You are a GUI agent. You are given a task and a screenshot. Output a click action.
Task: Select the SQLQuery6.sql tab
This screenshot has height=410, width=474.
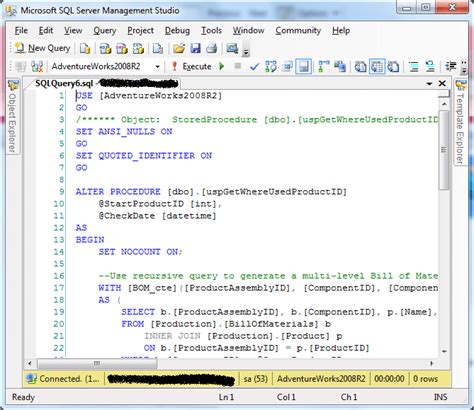click(106, 83)
